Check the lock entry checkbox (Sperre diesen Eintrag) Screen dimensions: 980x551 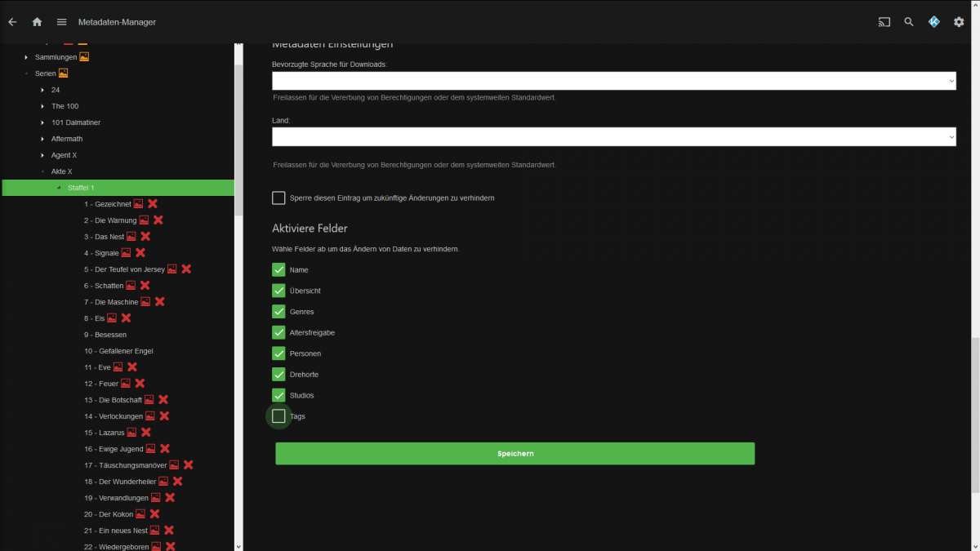tap(278, 198)
